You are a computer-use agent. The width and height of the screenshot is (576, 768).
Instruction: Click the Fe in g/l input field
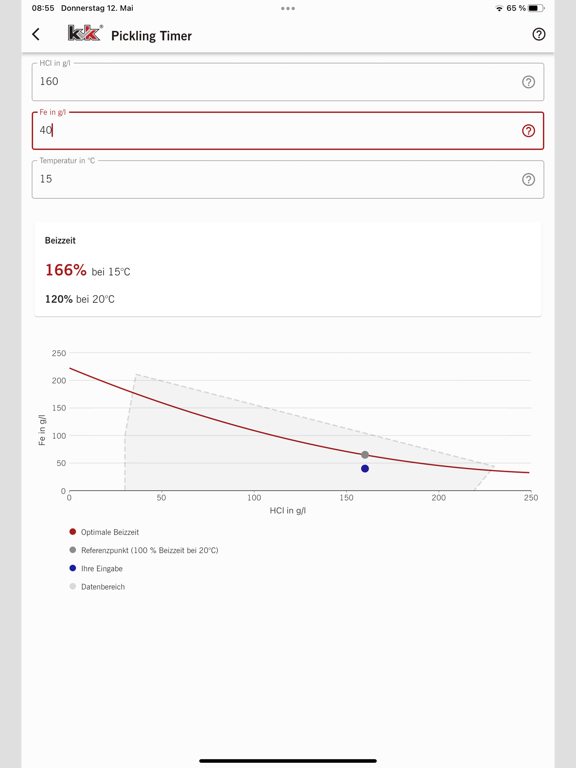tap(288, 131)
